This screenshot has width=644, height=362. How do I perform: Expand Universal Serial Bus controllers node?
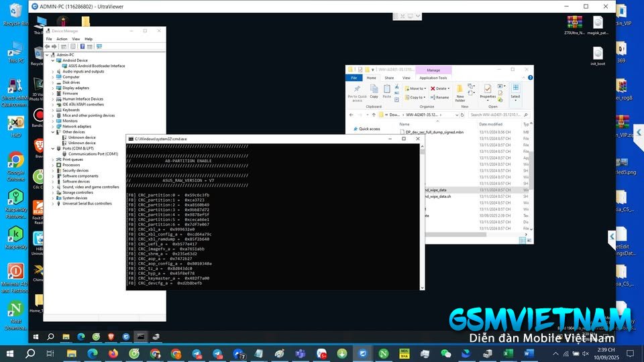pos(53,204)
